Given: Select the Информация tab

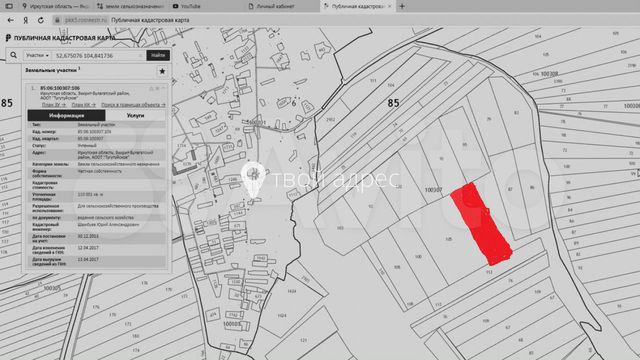Looking at the screenshot, I should 67,116.
